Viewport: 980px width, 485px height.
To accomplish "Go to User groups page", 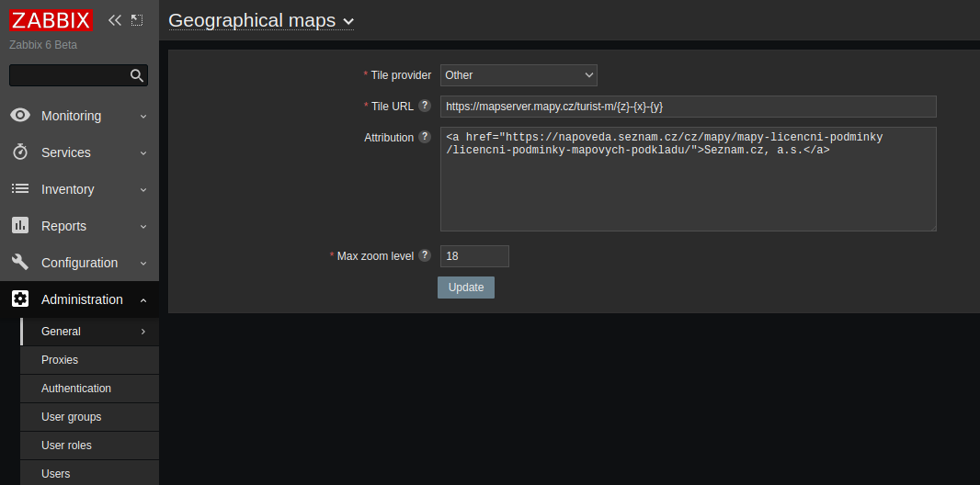I will click(90, 417).
